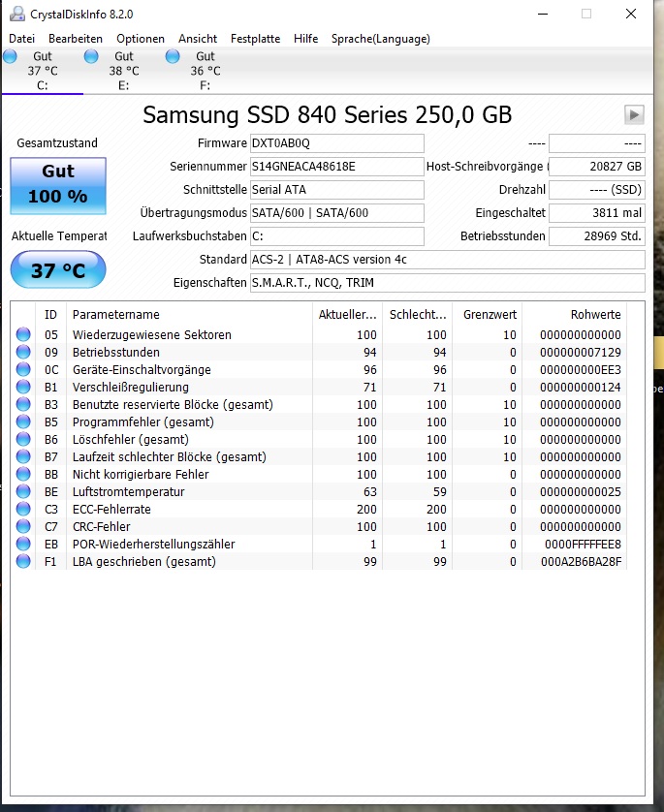The height and width of the screenshot is (812, 664).
Task: Select drive E: health status orb
Action: click(91, 56)
